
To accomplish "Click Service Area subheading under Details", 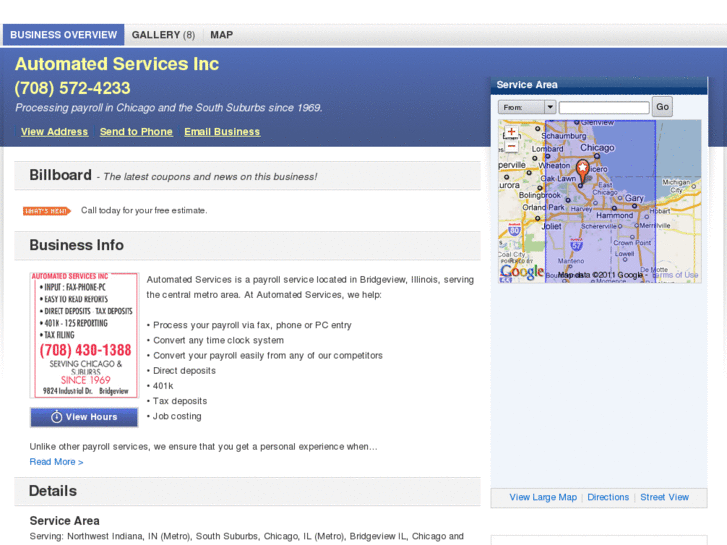I will tap(64, 521).
